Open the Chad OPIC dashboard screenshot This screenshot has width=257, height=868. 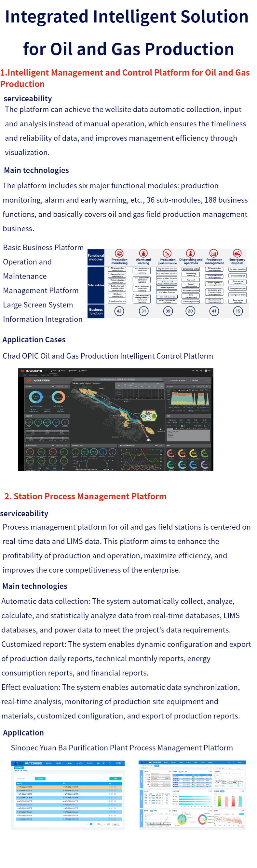tap(116, 420)
